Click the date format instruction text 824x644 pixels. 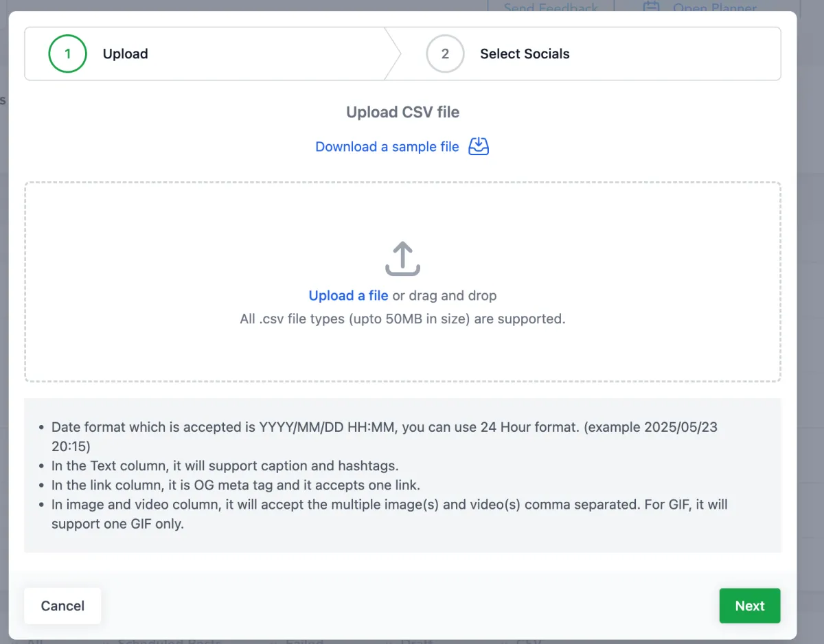385,427
